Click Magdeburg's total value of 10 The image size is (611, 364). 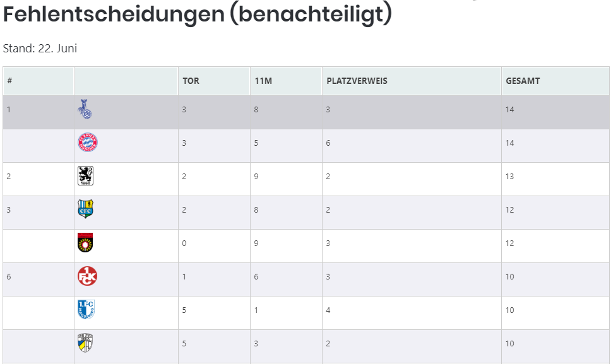tap(510, 310)
